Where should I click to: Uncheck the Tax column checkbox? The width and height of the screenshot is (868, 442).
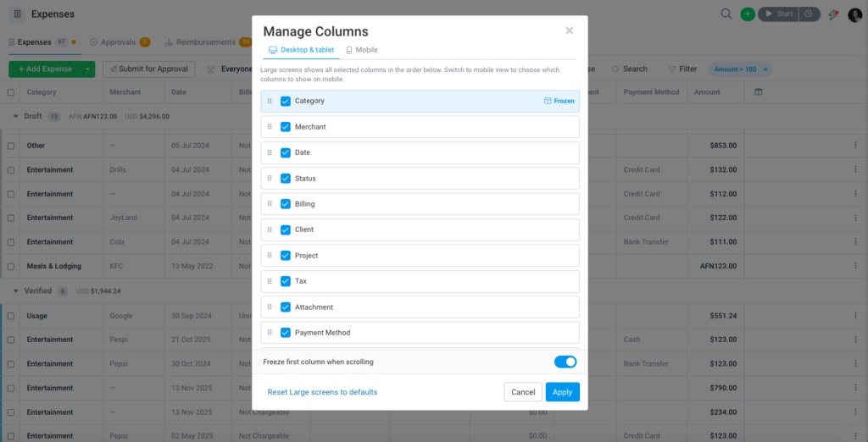coord(286,281)
